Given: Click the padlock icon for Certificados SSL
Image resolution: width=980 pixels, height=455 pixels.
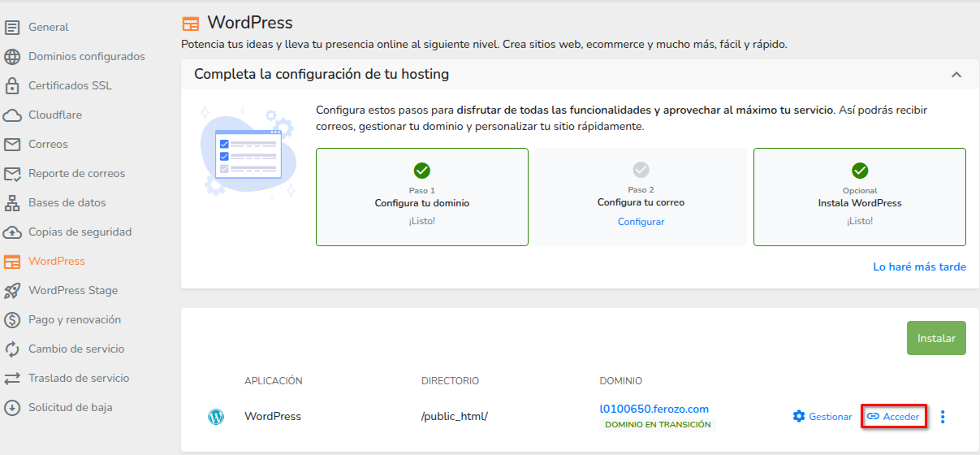Looking at the screenshot, I should click(12, 85).
